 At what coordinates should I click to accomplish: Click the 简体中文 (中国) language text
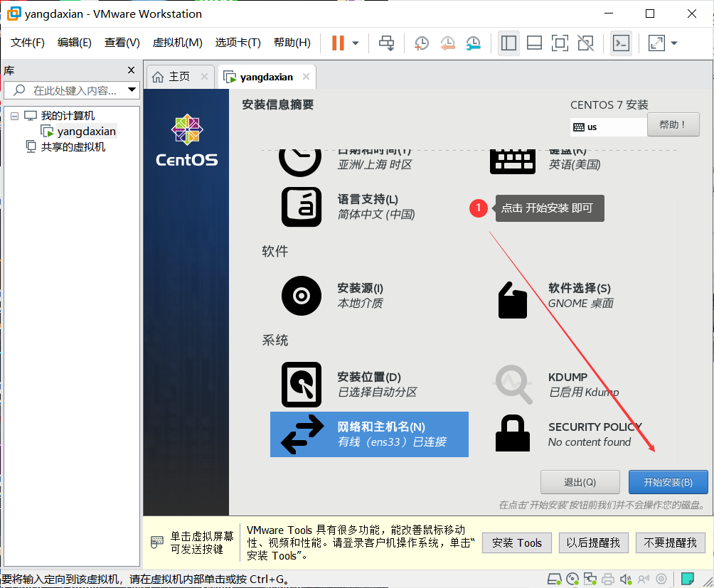pyautogui.click(x=376, y=214)
